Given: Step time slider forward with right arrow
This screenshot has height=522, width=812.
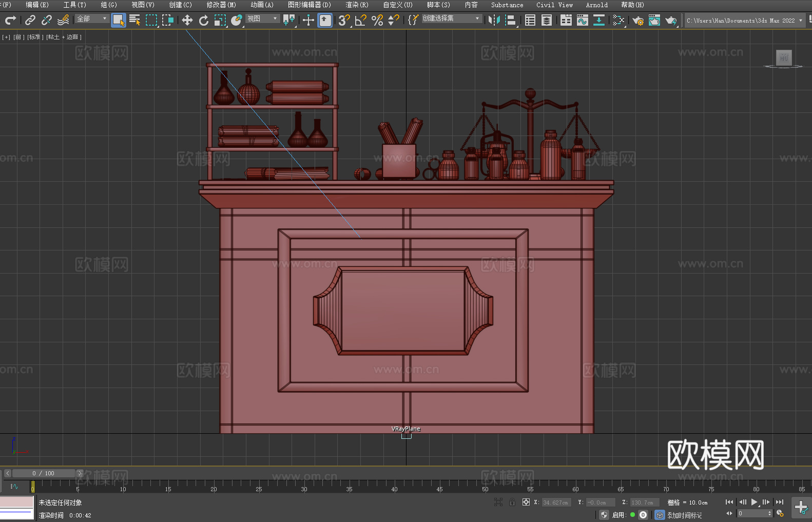Looking at the screenshot, I should 80,473.
